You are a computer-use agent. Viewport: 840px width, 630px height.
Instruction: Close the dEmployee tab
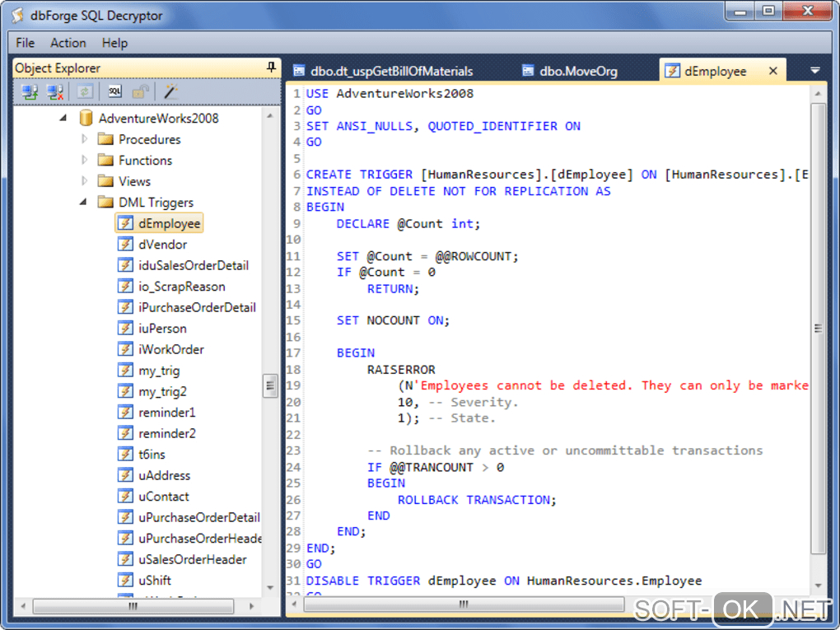(772, 72)
